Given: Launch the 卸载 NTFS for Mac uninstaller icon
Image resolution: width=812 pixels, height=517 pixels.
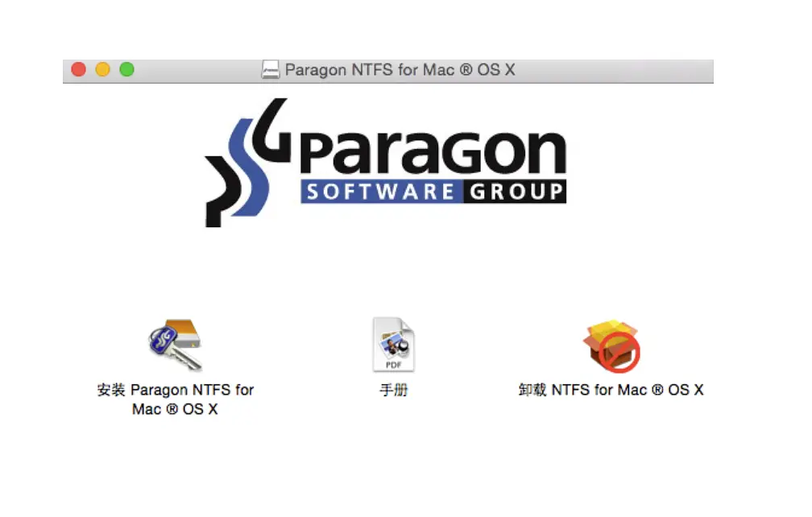Looking at the screenshot, I should click(611, 345).
